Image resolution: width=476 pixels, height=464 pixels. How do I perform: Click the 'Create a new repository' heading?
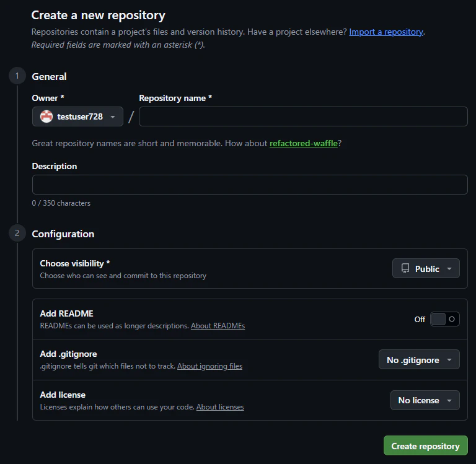tap(99, 15)
